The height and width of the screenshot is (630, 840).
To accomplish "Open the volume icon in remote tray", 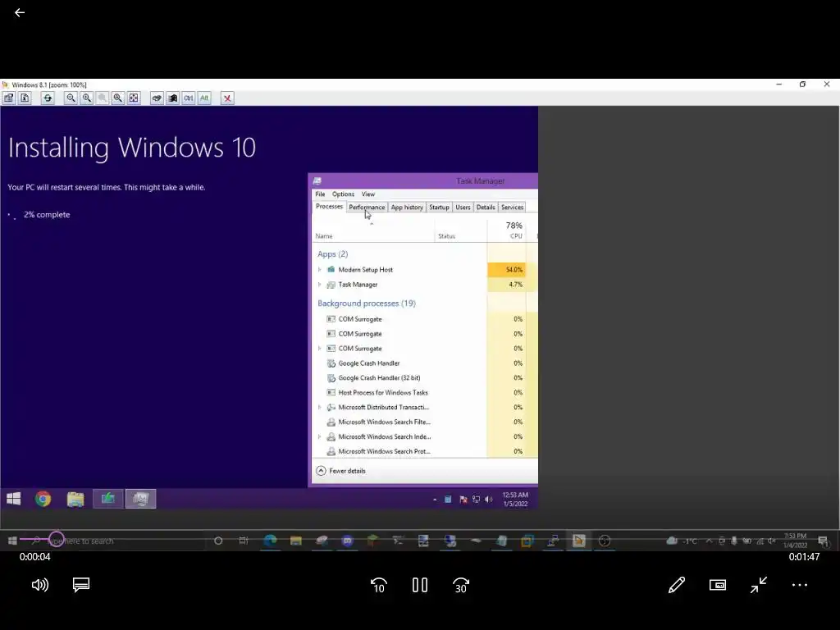I will 489,500.
